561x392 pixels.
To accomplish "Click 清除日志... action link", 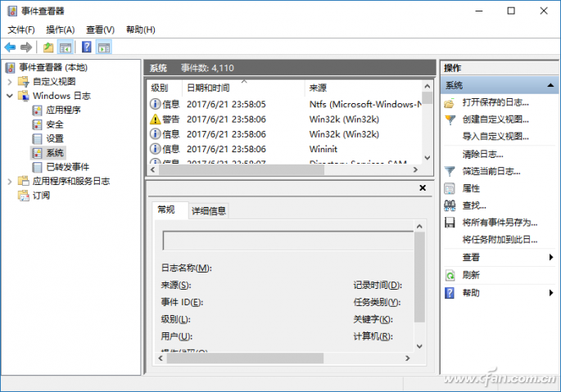I will [x=482, y=154].
